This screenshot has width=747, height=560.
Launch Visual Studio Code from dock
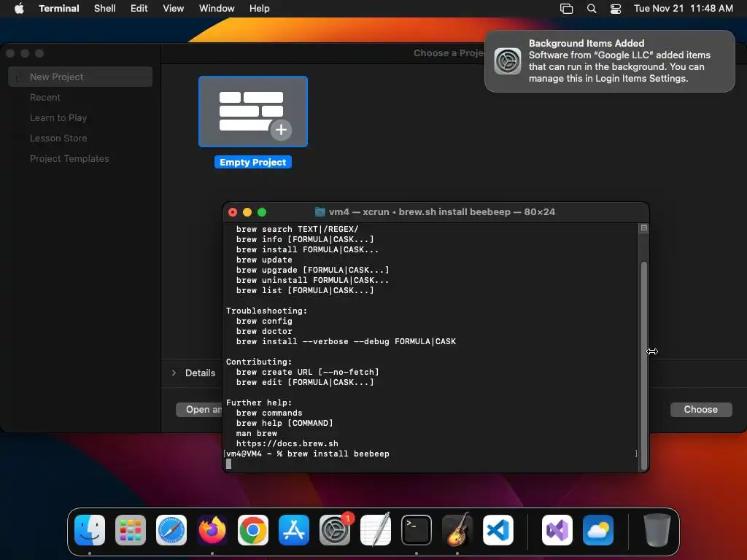(498, 529)
